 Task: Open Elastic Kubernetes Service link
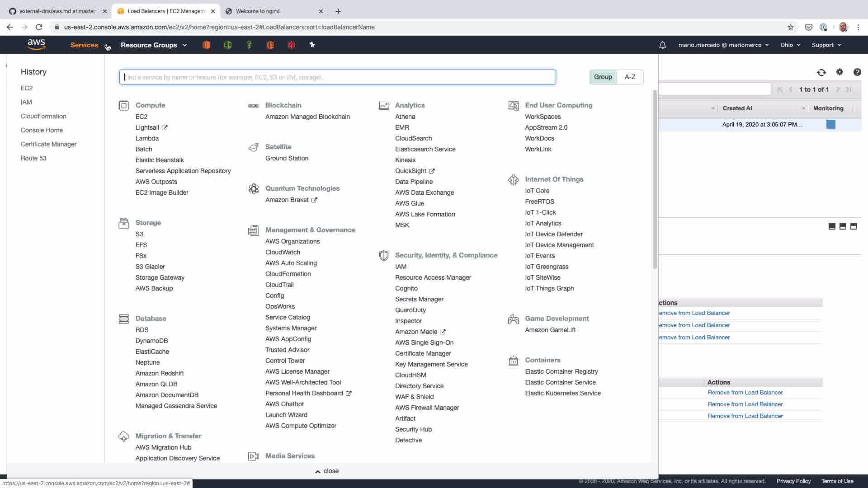point(563,393)
